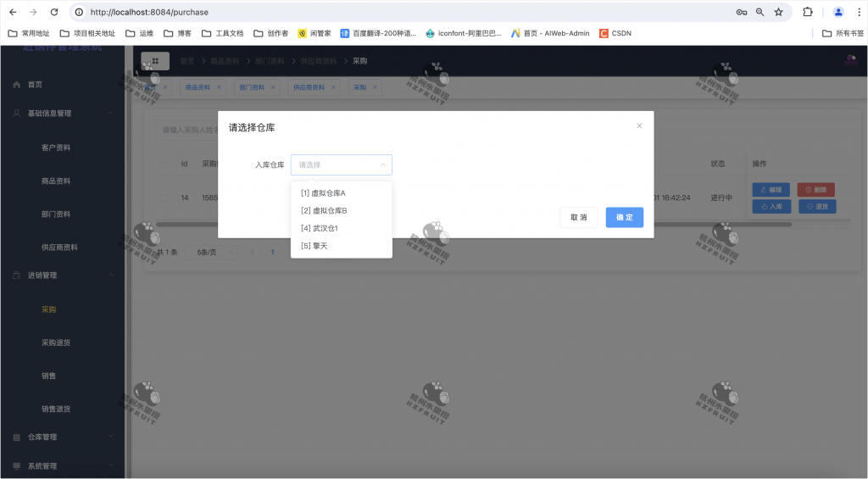Choose [5] 擎天 option
Screen dimensions: 868x479
(x=342, y=246)
